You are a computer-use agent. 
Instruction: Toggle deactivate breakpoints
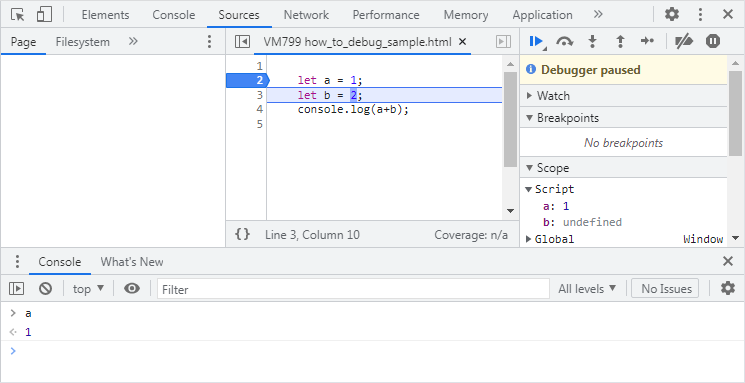click(x=684, y=41)
